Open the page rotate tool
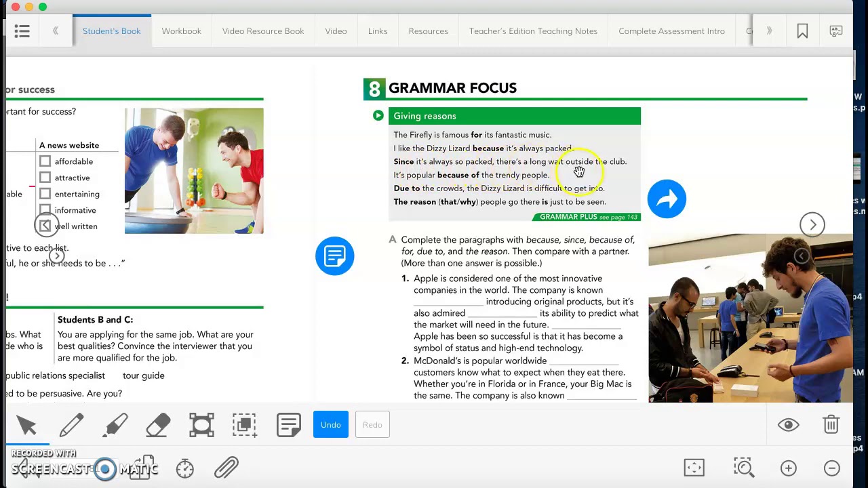This screenshot has width=868, height=488. click(x=142, y=468)
